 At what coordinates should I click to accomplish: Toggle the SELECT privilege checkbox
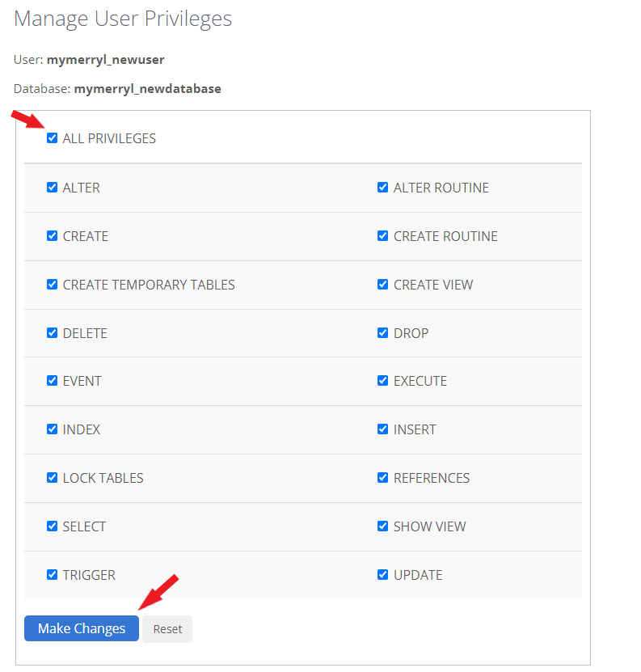52,526
